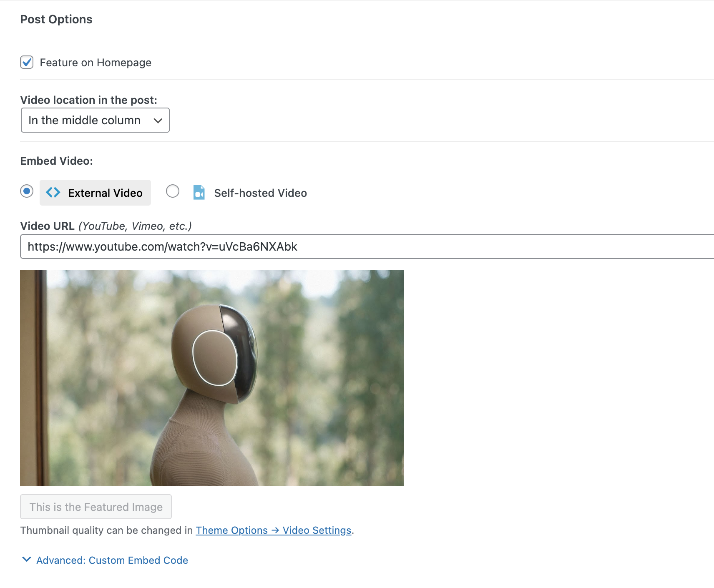Screen dimensions: 714x588
Task: Choose the Self-hosted Video radio button
Action: tap(173, 191)
